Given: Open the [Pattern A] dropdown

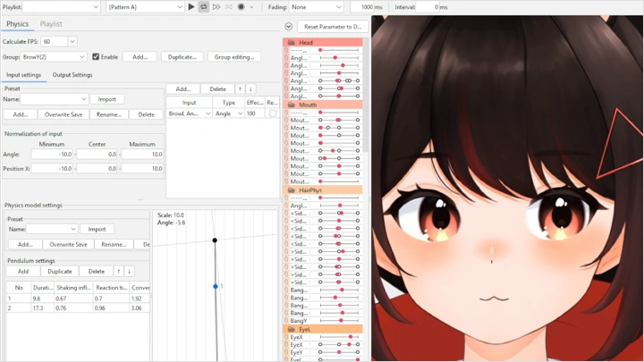Looking at the screenshot, I should click(x=146, y=7).
